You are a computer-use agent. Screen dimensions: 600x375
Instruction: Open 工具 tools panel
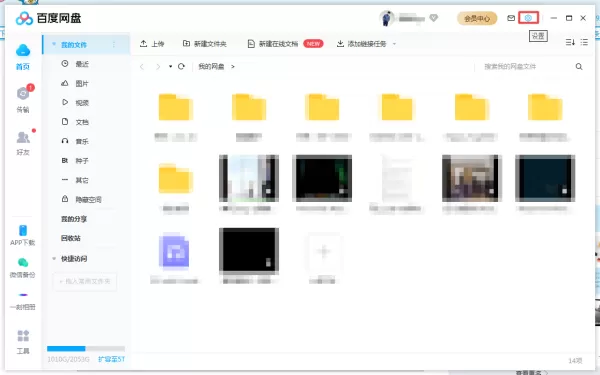[x=23, y=342]
